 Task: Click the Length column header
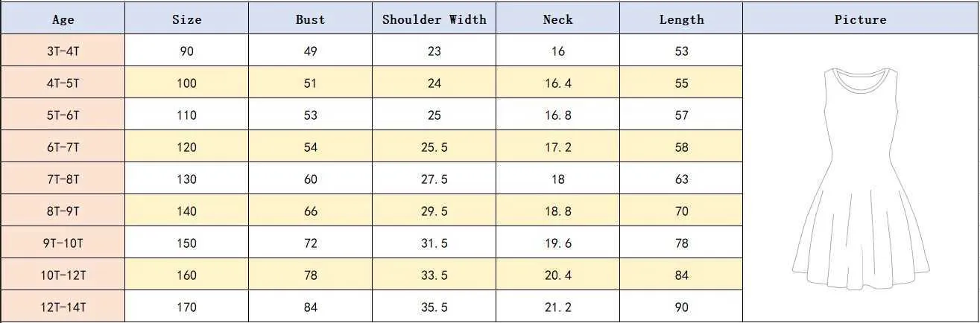[681, 19]
